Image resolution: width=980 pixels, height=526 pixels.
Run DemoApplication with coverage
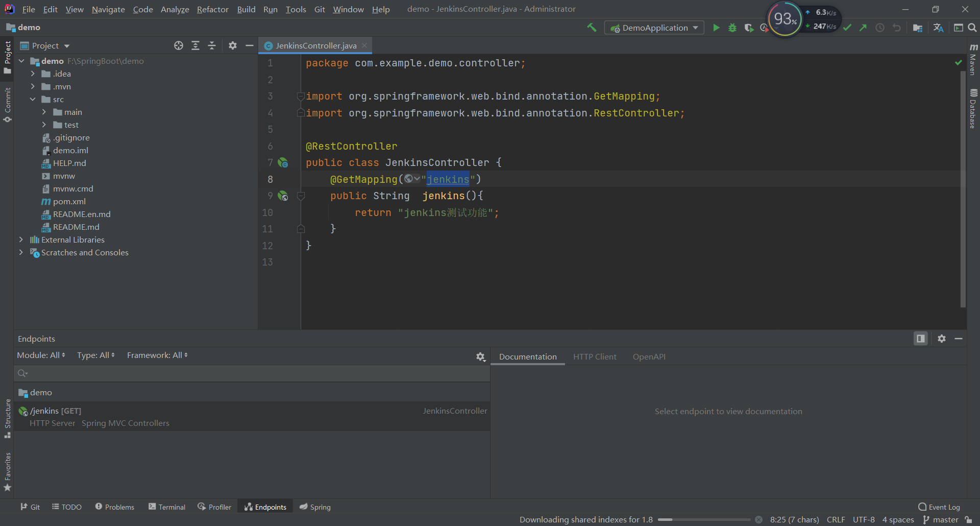click(x=749, y=28)
